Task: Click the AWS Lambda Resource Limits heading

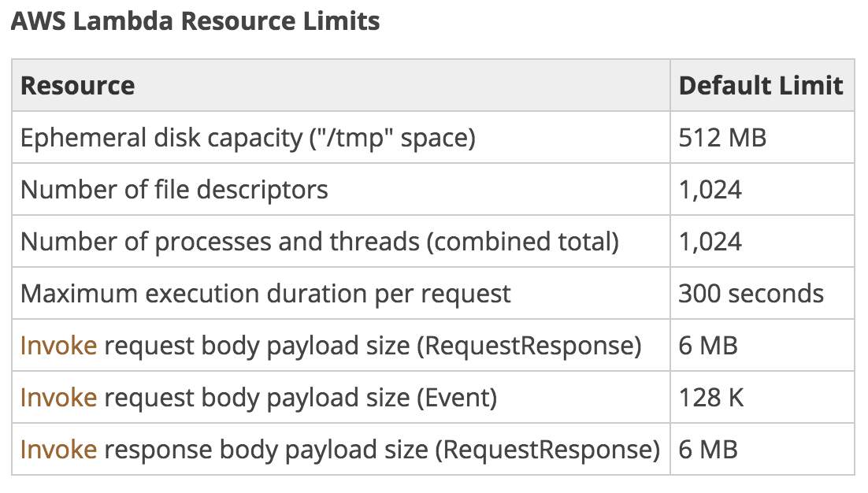Action: [x=195, y=21]
